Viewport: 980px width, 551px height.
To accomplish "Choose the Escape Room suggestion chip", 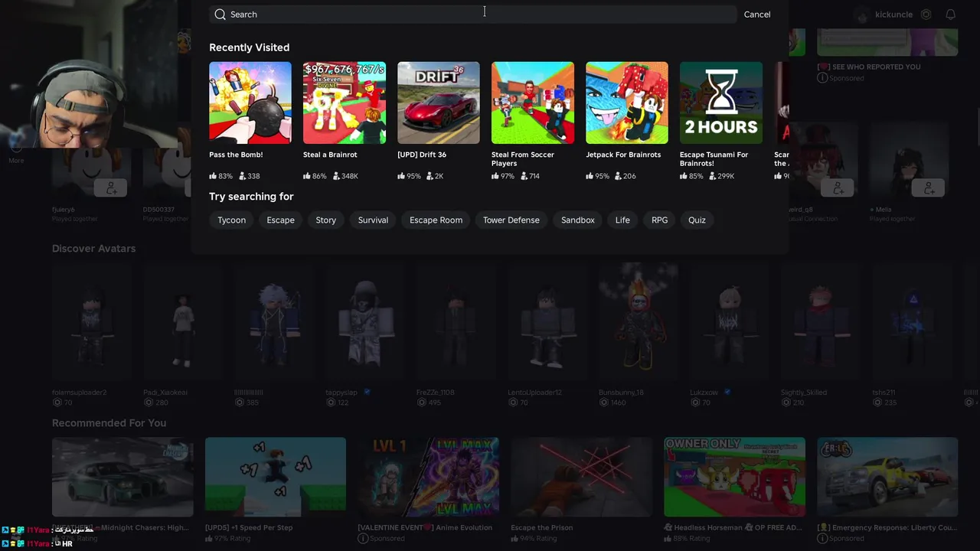I will coord(436,220).
